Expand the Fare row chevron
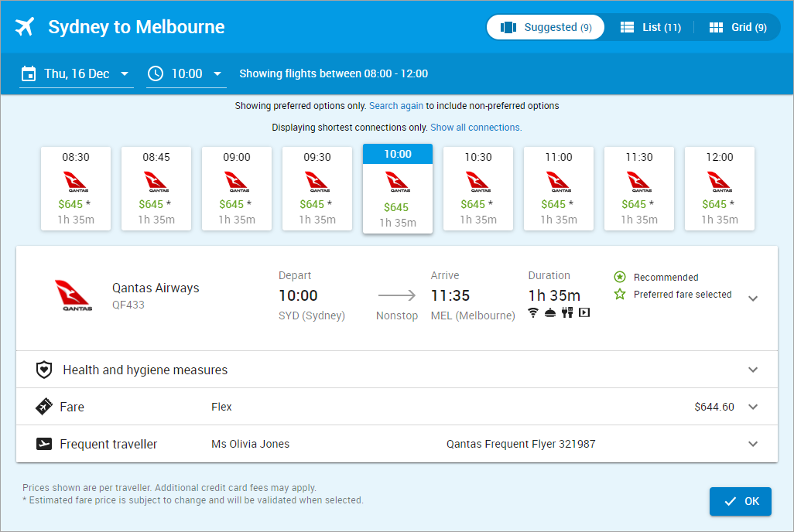Screen dimensions: 794x532 click(753, 407)
